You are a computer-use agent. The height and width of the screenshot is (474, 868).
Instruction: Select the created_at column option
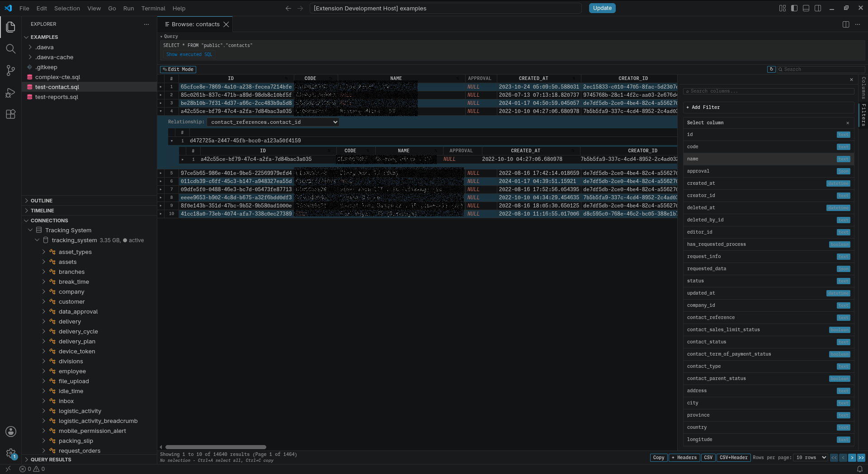tap(769, 183)
